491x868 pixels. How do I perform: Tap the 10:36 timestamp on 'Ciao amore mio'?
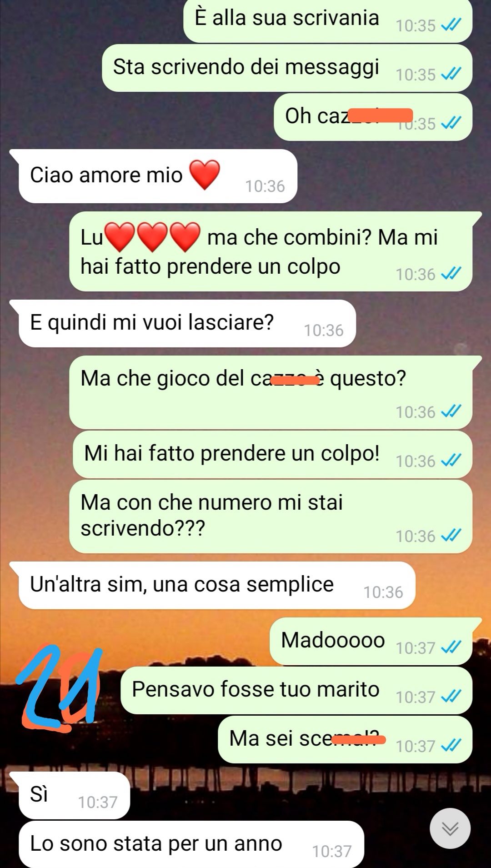click(x=265, y=186)
